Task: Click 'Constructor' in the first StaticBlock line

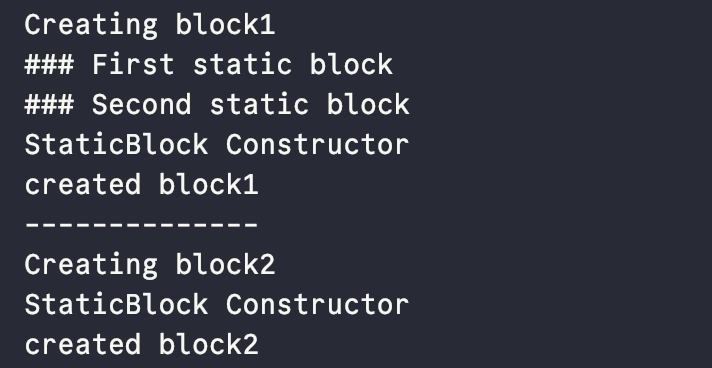Action: pyautogui.click(x=318, y=144)
